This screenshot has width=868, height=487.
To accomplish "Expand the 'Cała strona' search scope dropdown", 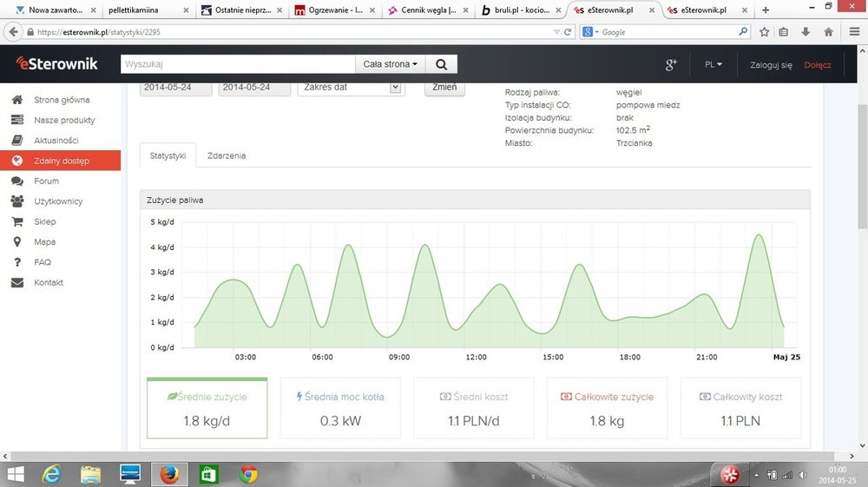I will (391, 64).
